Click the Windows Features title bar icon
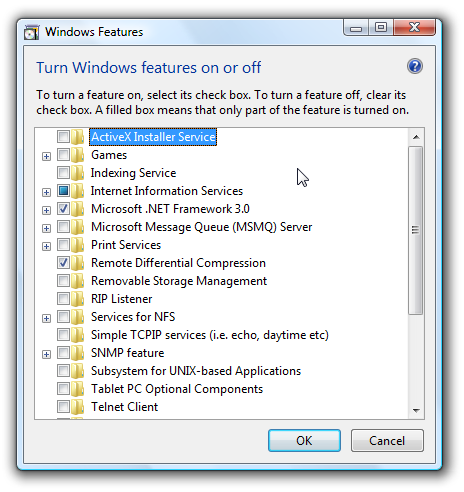The width and height of the screenshot is (464, 492). (32, 32)
